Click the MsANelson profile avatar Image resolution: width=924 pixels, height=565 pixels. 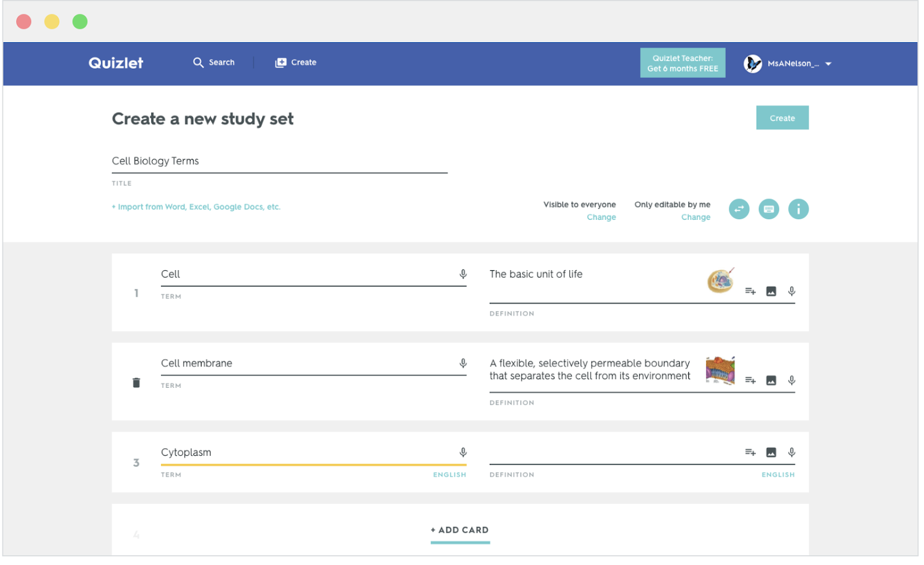point(752,63)
